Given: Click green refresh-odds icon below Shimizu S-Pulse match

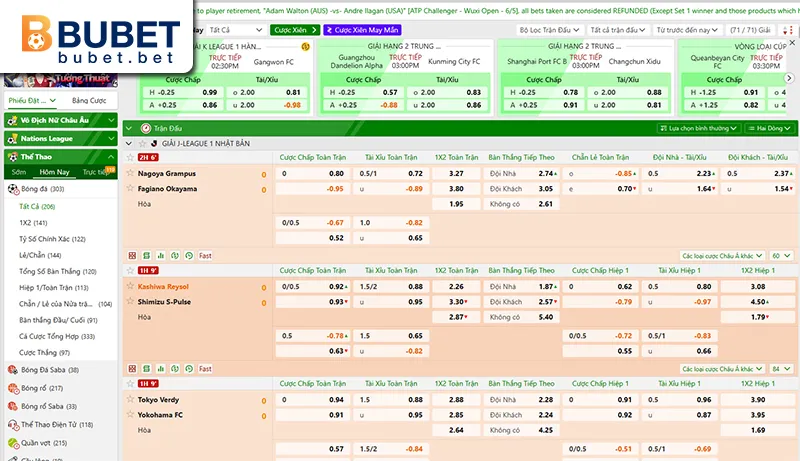Looking at the screenshot, I should (x=175, y=369).
